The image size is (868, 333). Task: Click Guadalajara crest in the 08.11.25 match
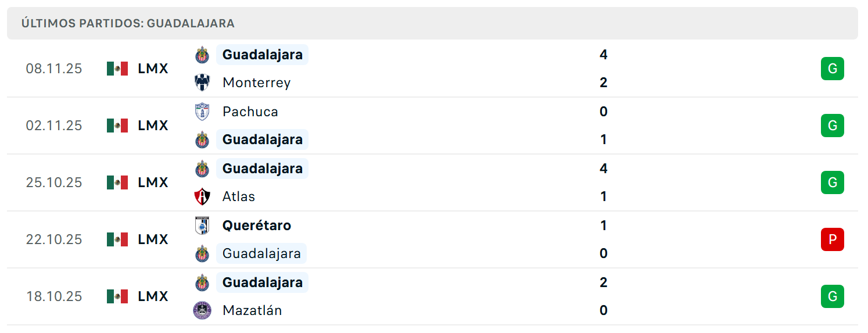[x=202, y=55]
